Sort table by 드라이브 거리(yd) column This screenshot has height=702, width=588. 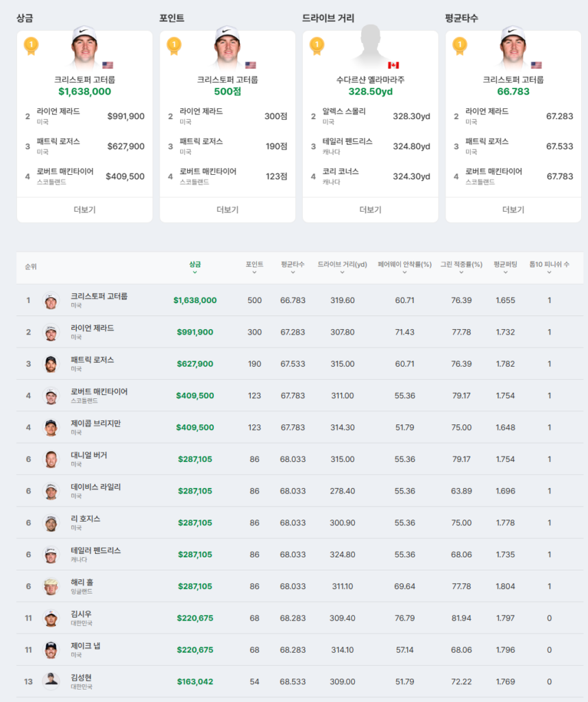pyautogui.click(x=342, y=267)
